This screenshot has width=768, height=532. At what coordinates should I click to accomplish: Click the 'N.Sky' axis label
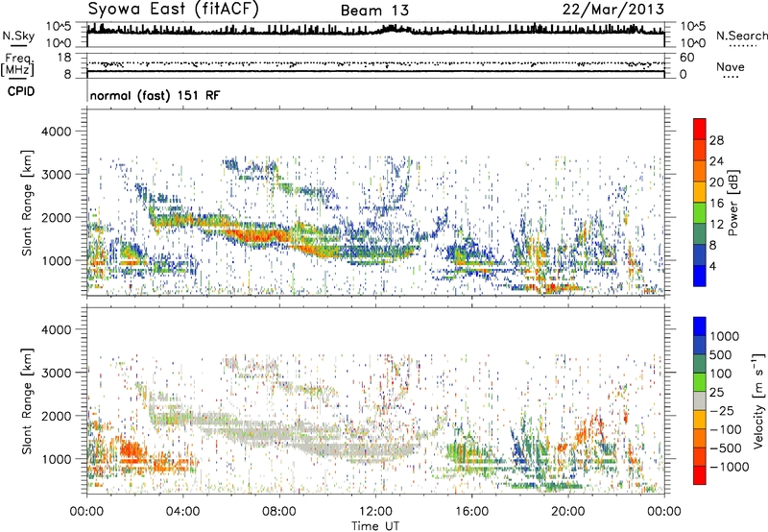(18, 36)
